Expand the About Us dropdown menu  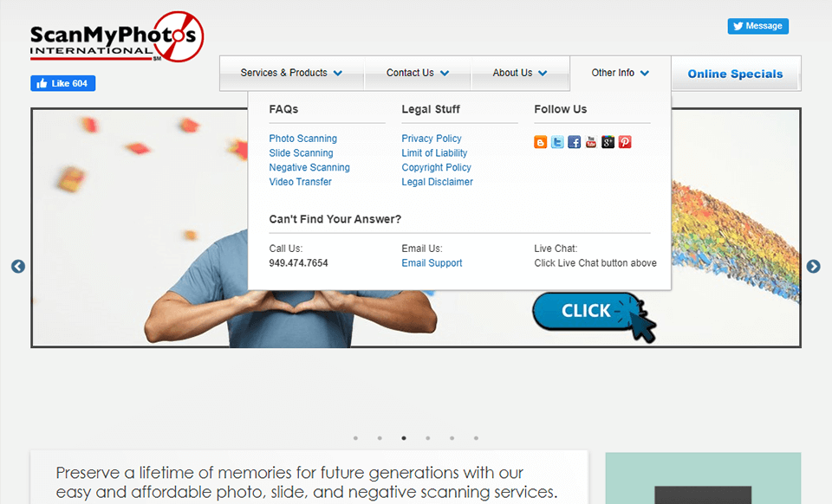click(520, 73)
